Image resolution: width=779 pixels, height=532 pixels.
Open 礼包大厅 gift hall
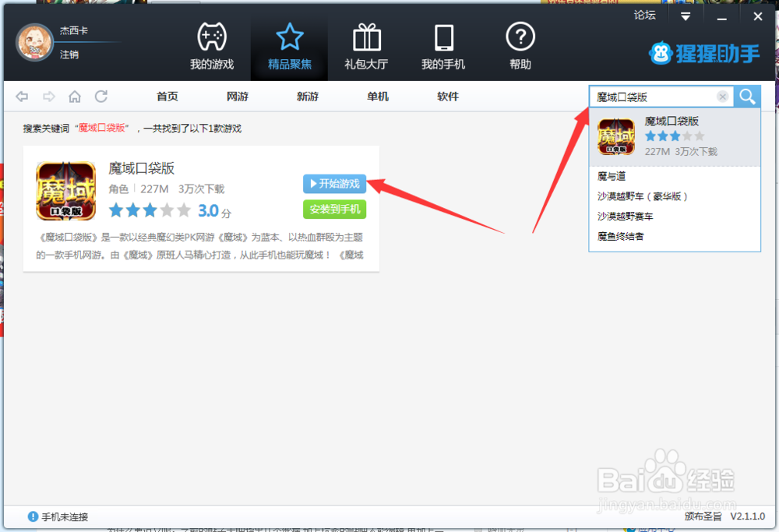367,47
